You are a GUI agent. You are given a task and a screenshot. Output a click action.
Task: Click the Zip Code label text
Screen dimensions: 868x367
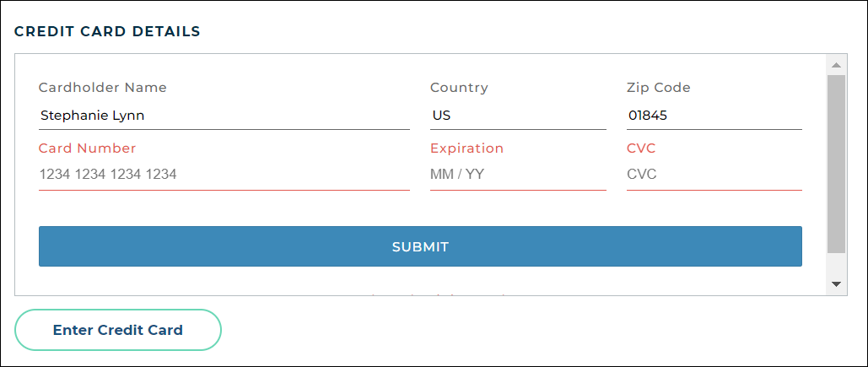(659, 88)
